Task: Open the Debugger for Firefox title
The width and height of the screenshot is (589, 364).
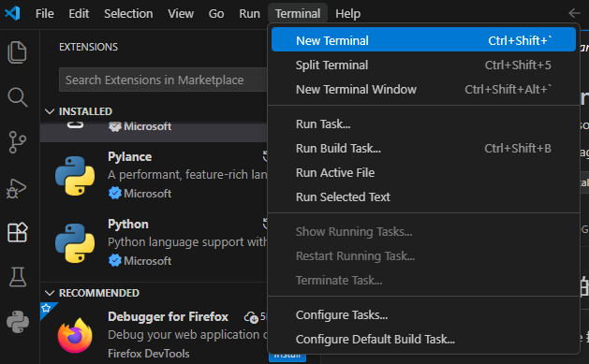Action: [168, 316]
